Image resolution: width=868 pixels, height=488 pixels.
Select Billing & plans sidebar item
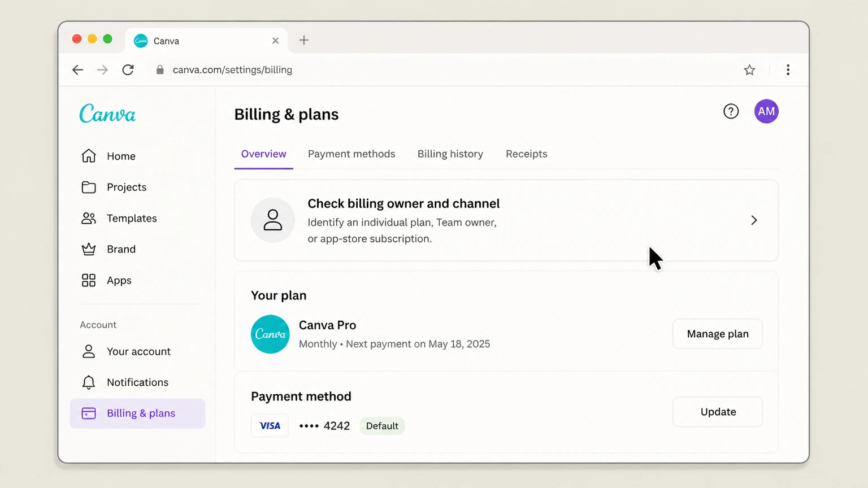pyautogui.click(x=137, y=413)
